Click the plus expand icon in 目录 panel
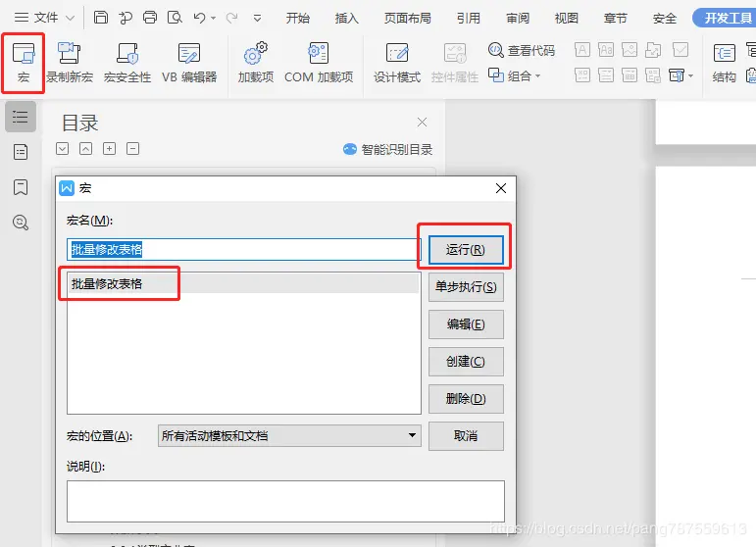 click(110, 148)
